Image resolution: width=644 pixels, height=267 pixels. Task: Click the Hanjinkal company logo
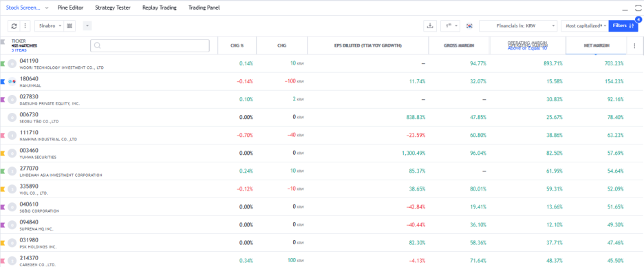tap(12, 82)
